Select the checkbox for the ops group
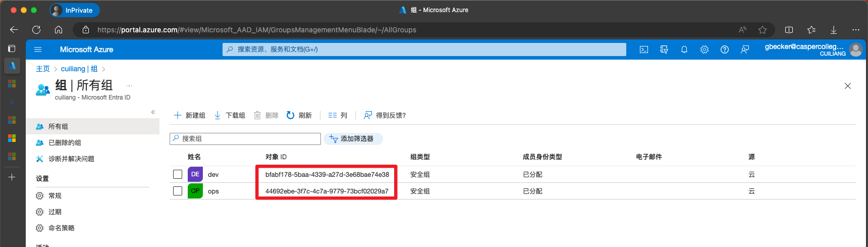868x247 pixels. (x=178, y=191)
